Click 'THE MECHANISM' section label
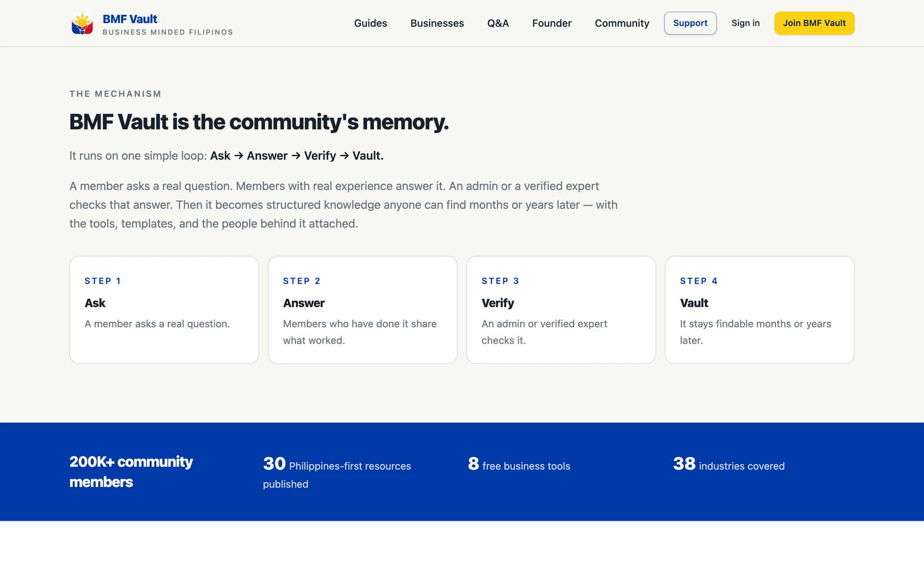The image size is (924, 578). click(115, 94)
